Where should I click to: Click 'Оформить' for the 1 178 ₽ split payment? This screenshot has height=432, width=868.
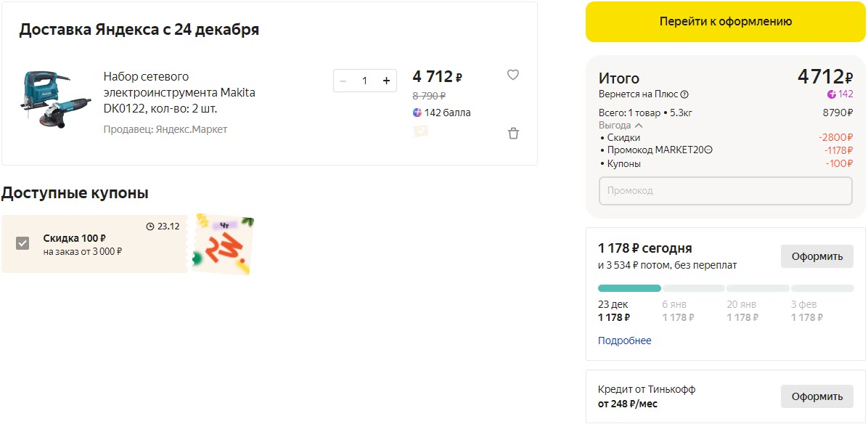(x=816, y=256)
